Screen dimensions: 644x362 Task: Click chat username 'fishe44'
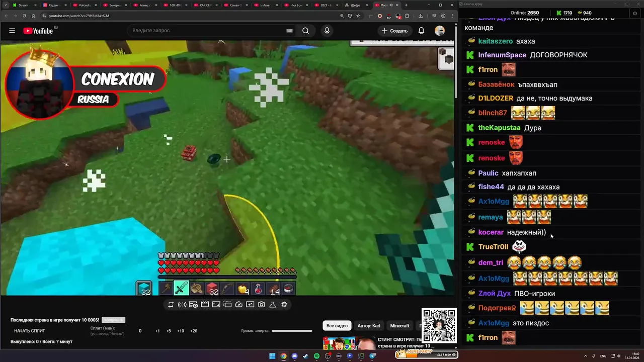click(491, 187)
